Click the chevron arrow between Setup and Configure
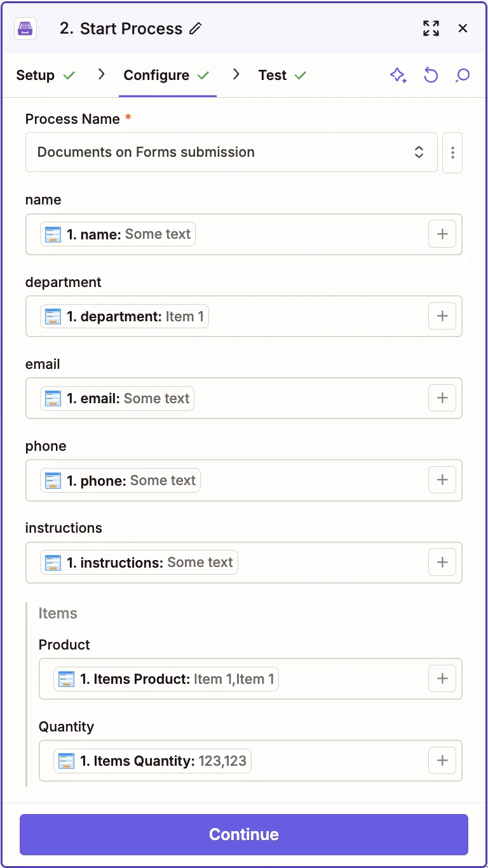Screen dimensions: 488x868 (101, 74)
